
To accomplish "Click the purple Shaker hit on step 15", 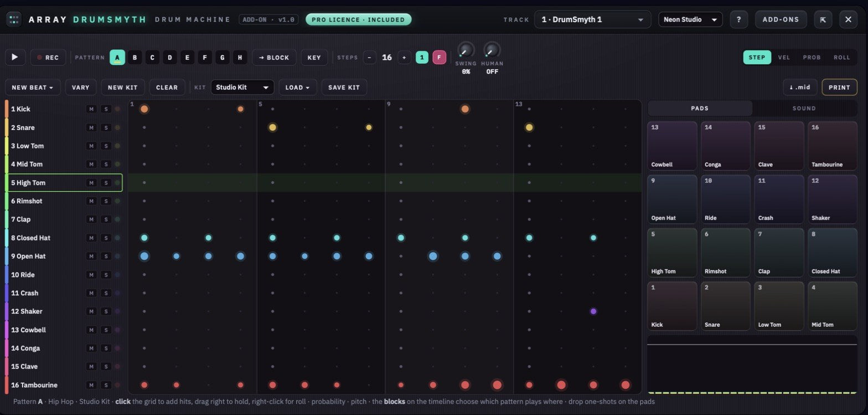I will [593, 311].
